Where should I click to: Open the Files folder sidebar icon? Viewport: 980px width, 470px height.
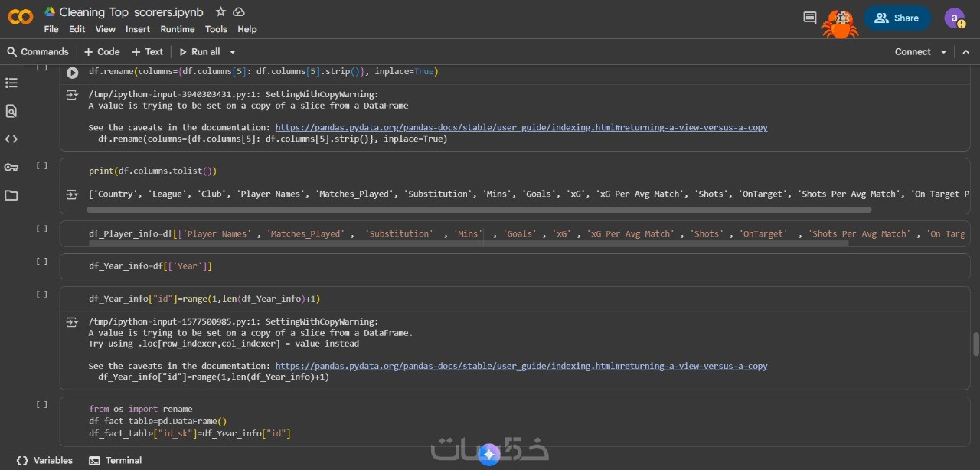11,195
